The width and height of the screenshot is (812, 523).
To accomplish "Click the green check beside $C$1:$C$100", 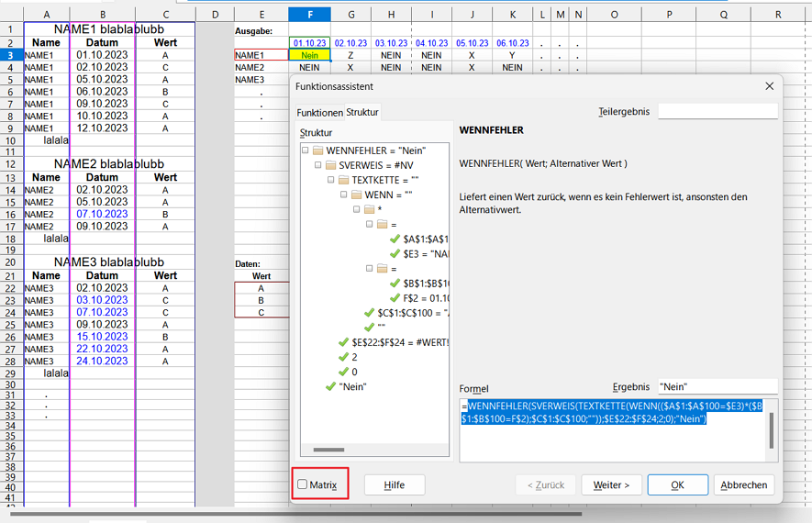I will pos(369,313).
